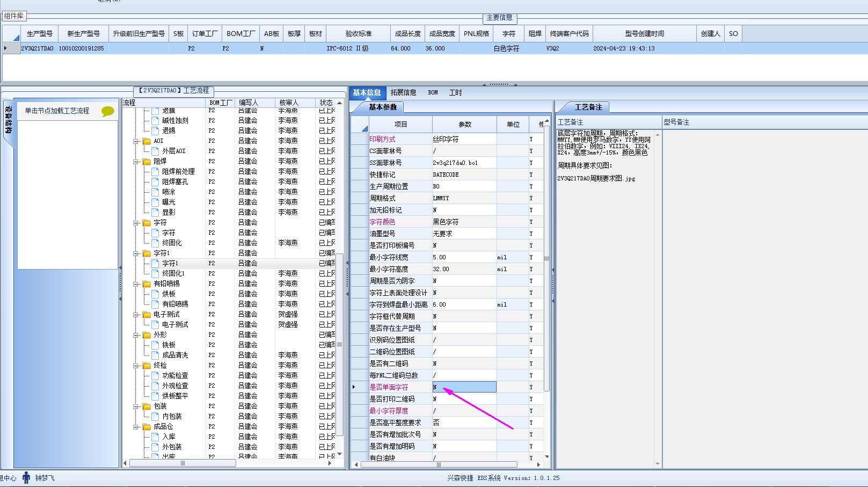Click the 包装 folder icon
The width and height of the screenshot is (868, 487).
[147, 406]
